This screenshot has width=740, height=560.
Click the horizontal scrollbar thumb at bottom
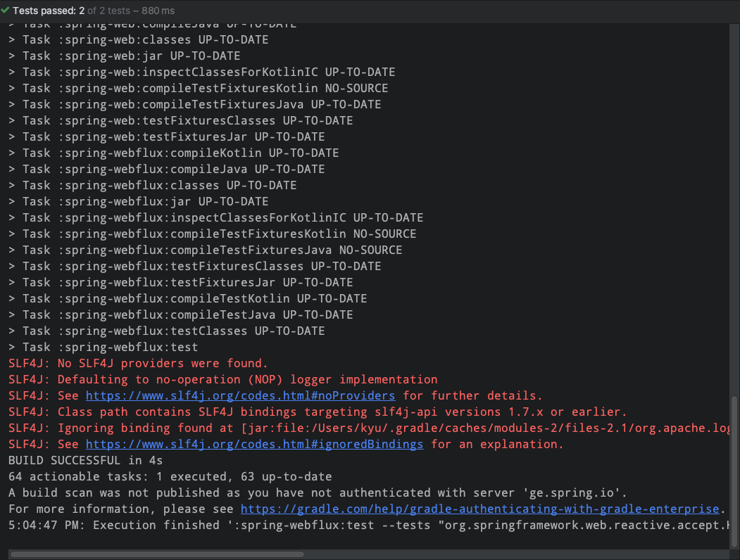[157, 554]
